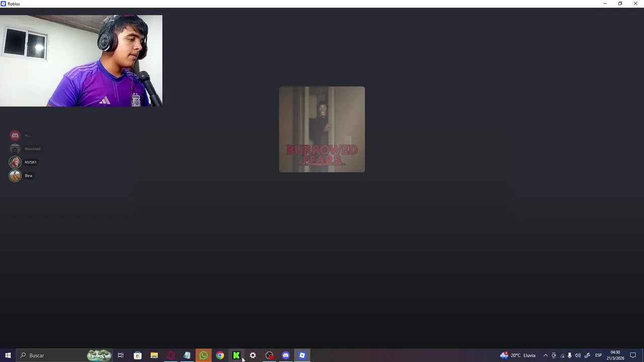Open Opera GX browser icon
The height and width of the screenshot is (362, 644).
pos(171,355)
